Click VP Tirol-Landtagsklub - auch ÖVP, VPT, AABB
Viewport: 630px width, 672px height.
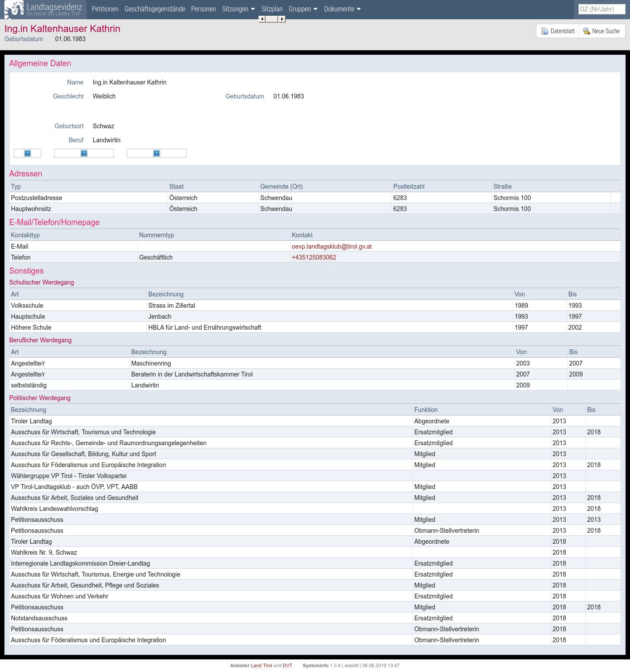74,487
